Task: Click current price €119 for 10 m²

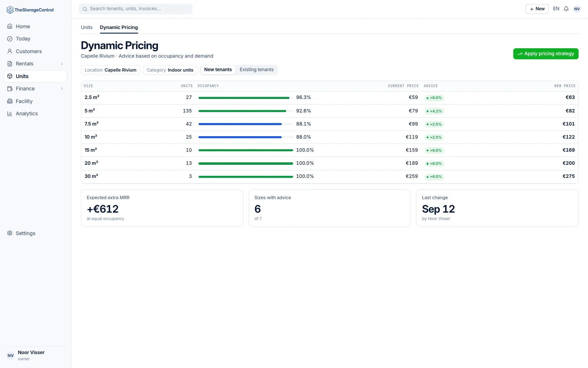Action: coord(412,137)
